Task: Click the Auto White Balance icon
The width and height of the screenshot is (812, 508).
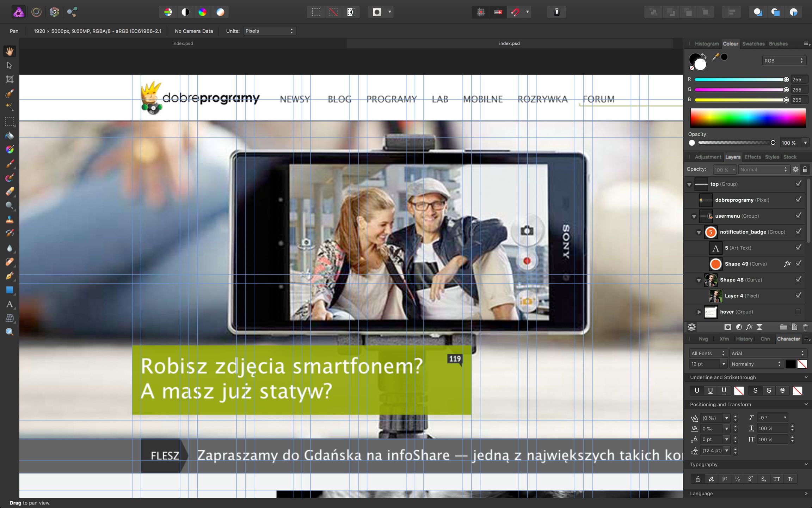Action: coord(220,12)
